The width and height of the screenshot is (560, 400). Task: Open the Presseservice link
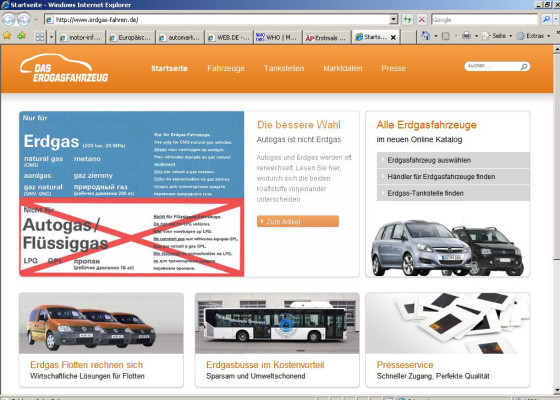(405, 365)
